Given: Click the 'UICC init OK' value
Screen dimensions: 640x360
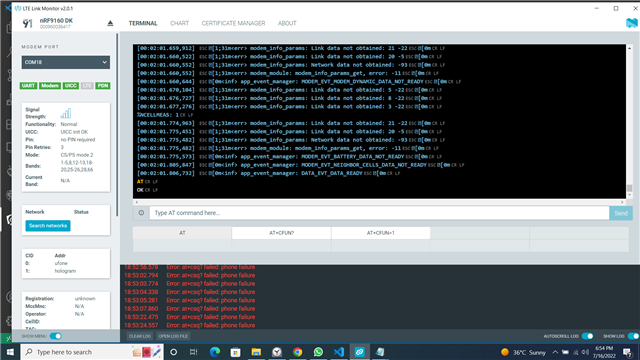Looking at the screenshot, I should 74,132.
